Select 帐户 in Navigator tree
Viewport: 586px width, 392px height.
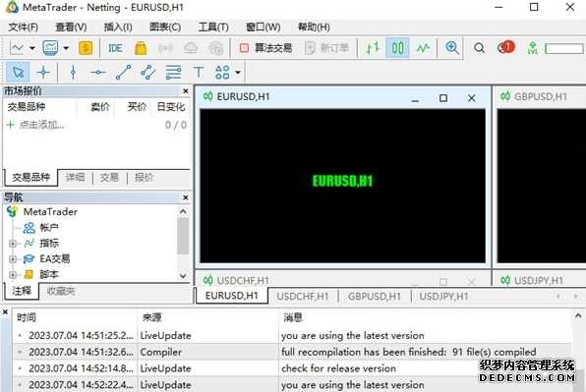pos(49,227)
